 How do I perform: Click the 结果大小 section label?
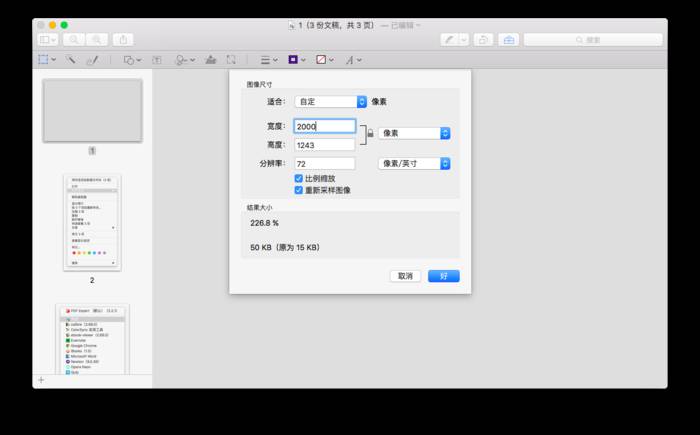(x=259, y=208)
